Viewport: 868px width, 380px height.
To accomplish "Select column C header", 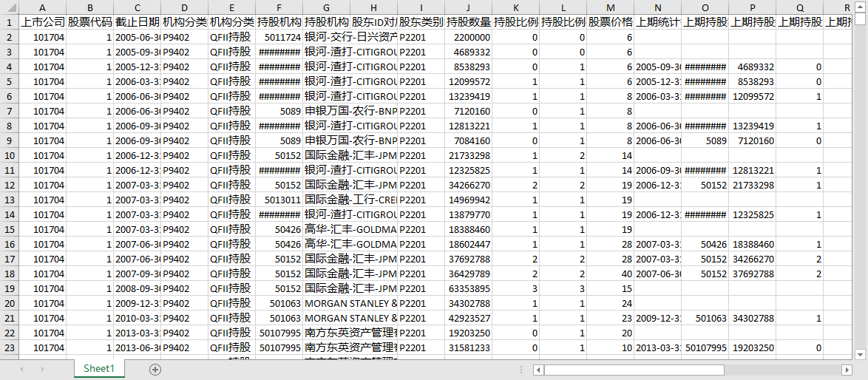I will click(x=138, y=7).
